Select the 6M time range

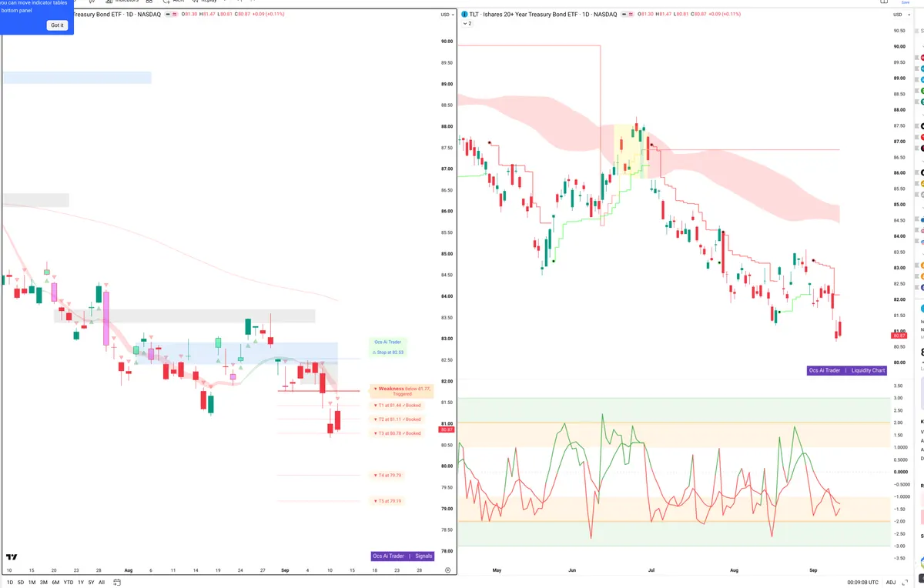pos(55,582)
